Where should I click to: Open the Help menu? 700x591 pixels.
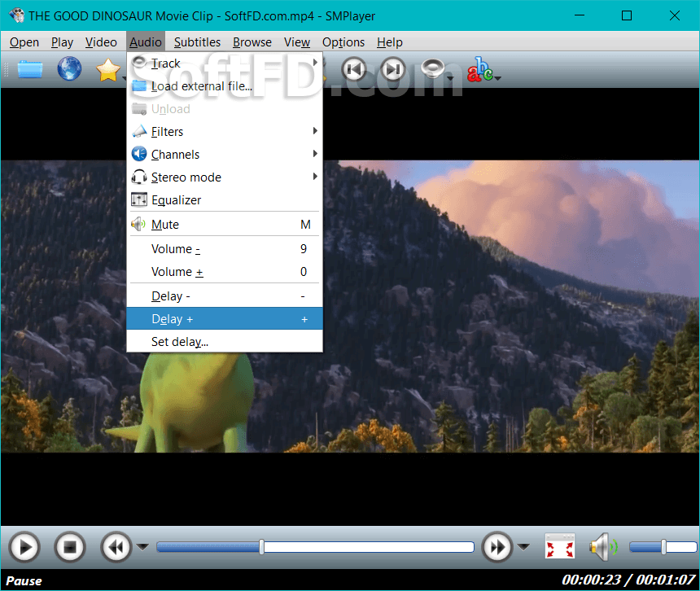390,42
